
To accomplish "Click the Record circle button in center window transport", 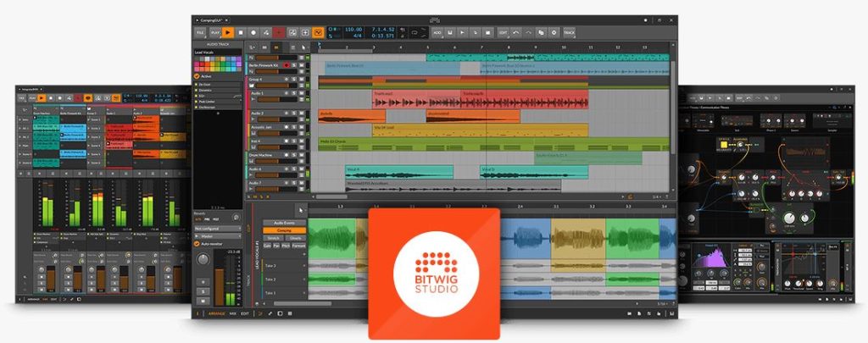I will (253, 33).
